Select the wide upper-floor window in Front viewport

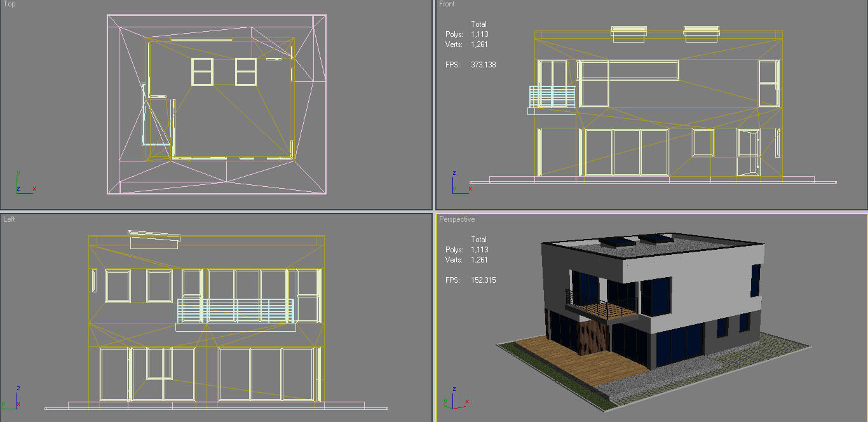click(x=629, y=70)
